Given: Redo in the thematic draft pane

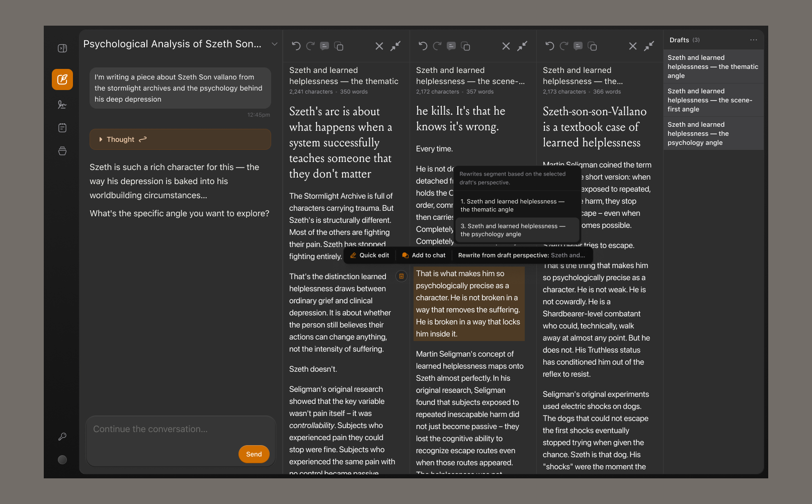Looking at the screenshot, I should tap(310, 46).
